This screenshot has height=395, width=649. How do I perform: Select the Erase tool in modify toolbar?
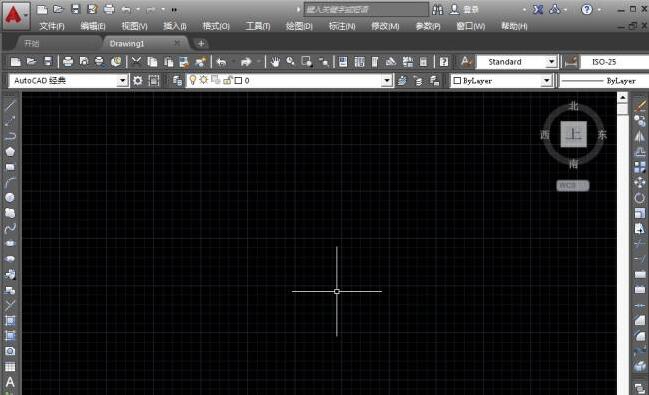[639, 105]
